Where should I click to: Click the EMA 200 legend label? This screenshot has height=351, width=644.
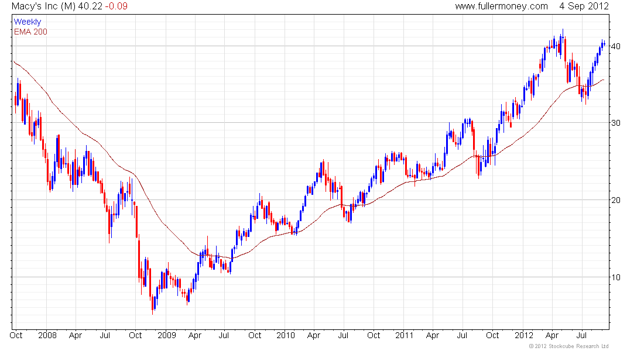[x=30, y=32]
